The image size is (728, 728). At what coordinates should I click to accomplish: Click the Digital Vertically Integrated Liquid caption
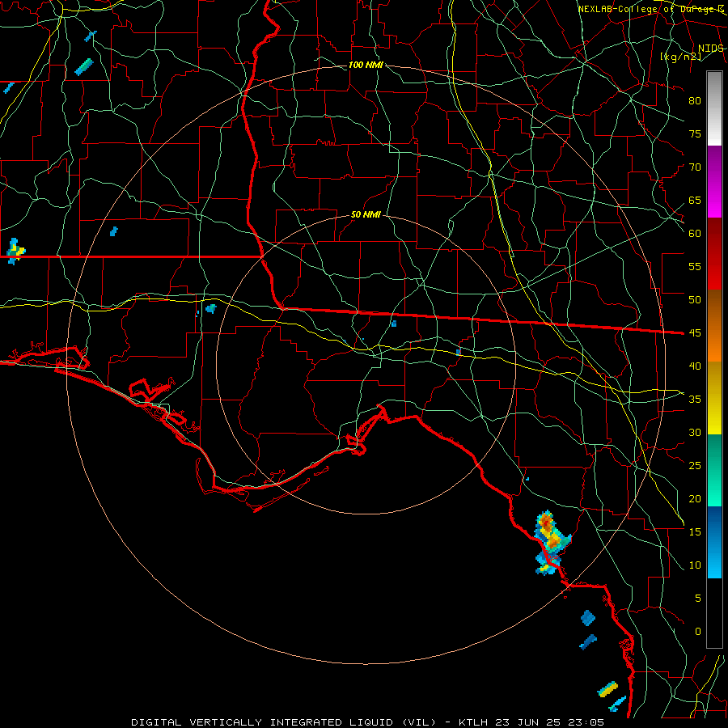284,722
